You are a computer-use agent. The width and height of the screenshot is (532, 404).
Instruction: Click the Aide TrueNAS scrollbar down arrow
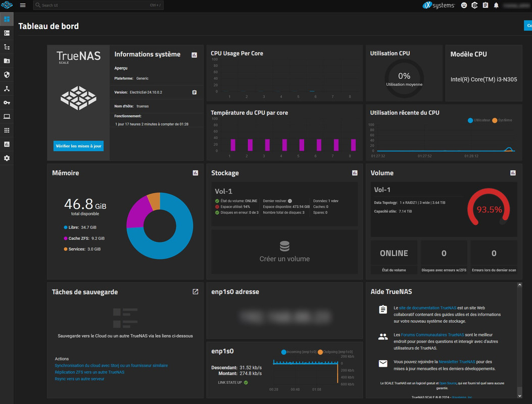point(519,395)
